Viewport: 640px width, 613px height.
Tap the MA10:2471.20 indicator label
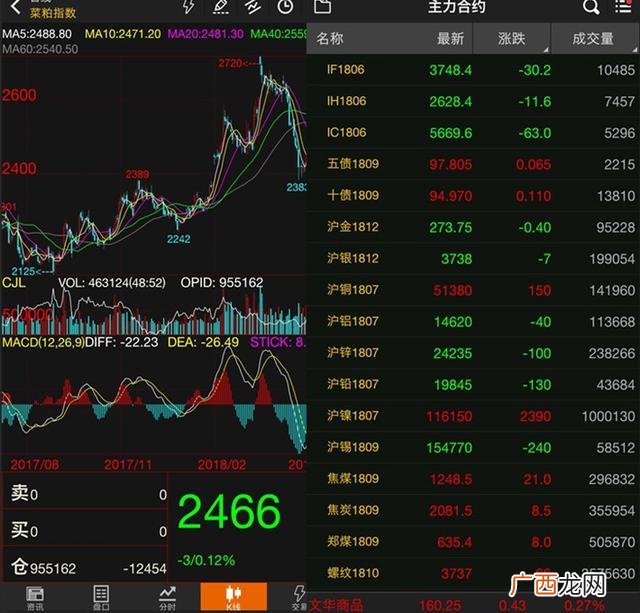(x=122, y=33)
